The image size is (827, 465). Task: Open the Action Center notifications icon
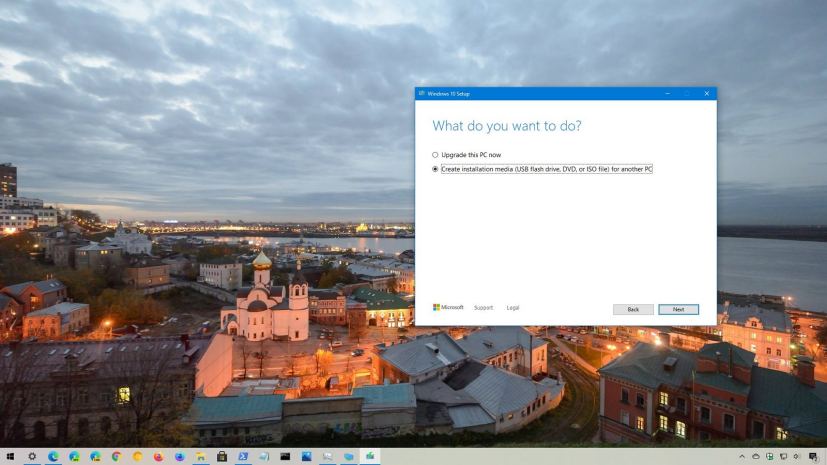[813, 456]
